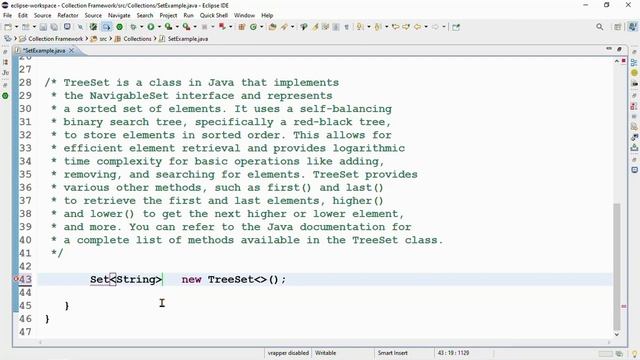Run the program with green play icon
The height and width of the screenshot is (360, 640).
pyautogui.click(x=151, y=27)
